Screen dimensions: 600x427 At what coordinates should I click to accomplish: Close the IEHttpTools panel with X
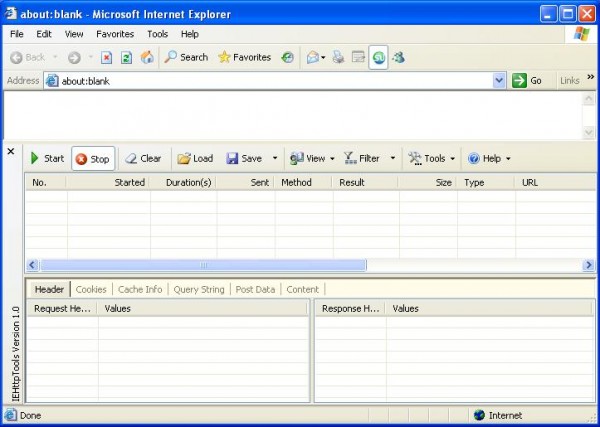click(11, 152)
